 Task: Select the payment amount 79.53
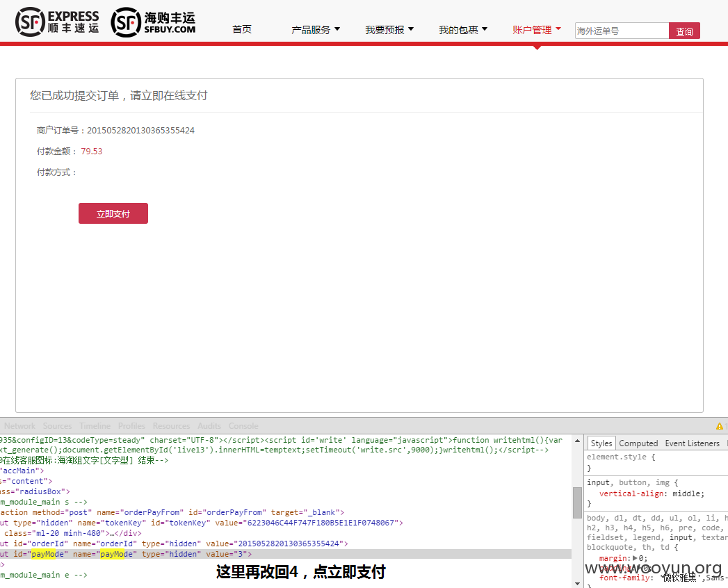[x=92, y=152]
